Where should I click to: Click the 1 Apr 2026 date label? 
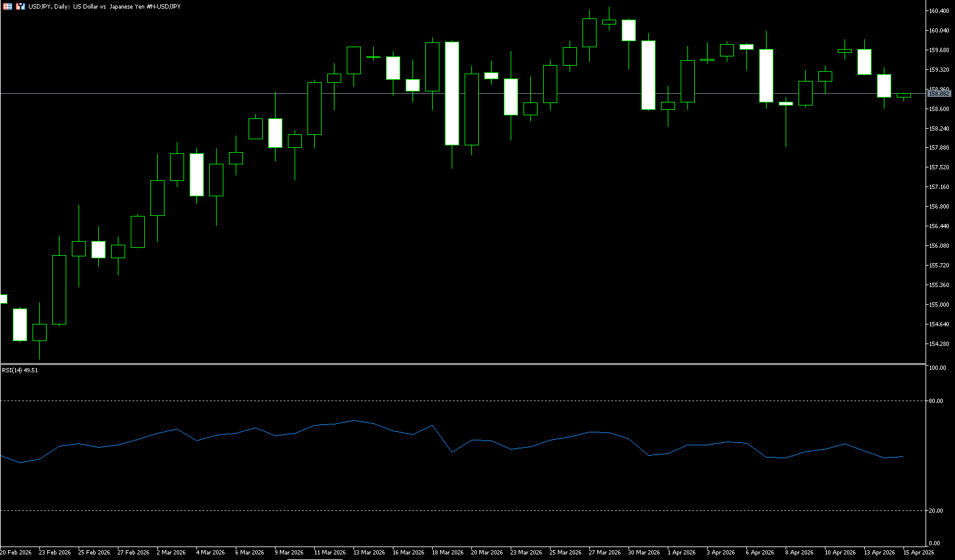pos(681,553)
